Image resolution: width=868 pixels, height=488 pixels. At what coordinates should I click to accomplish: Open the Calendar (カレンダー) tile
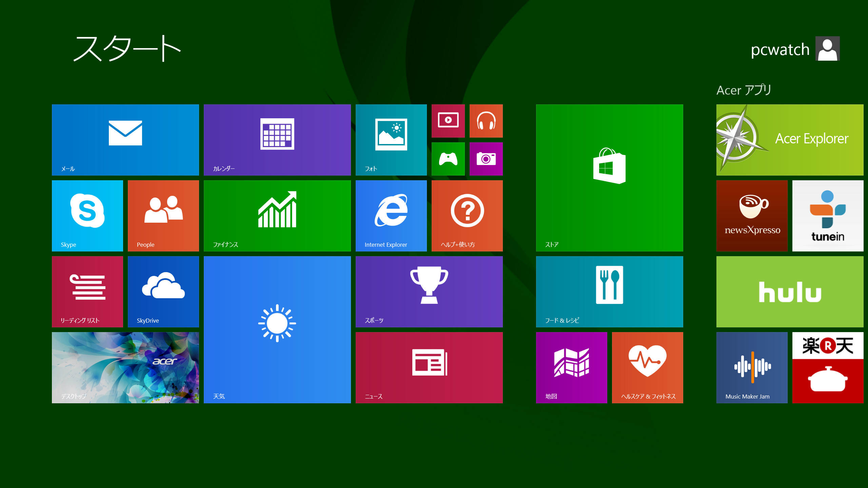[x=277, y=140]
